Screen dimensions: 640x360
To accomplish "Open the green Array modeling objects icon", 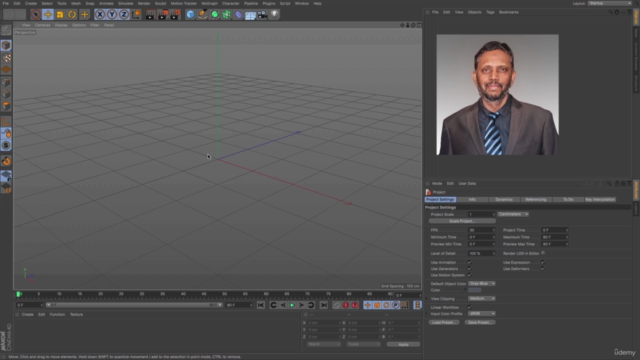I will (x=227, y=15).
